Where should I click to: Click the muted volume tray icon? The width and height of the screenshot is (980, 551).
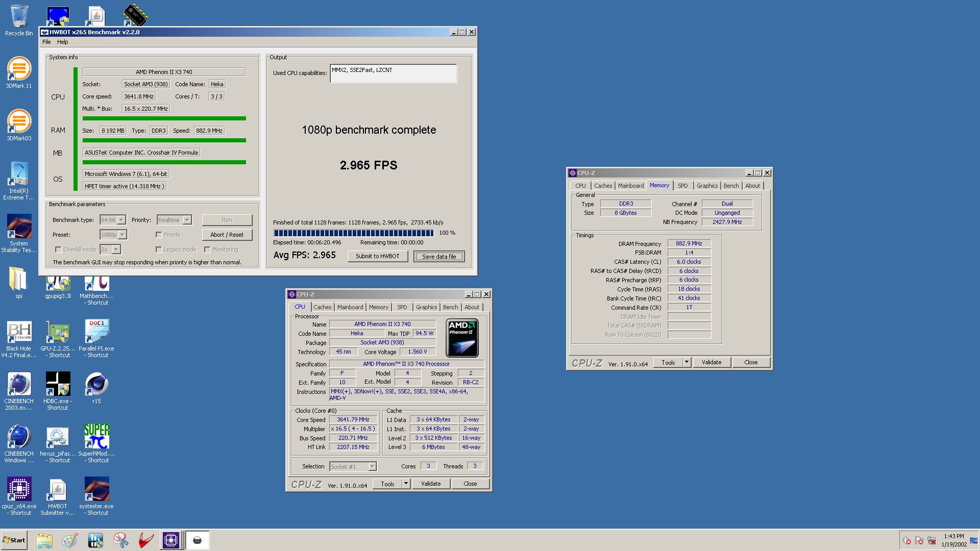coord(907,540)
